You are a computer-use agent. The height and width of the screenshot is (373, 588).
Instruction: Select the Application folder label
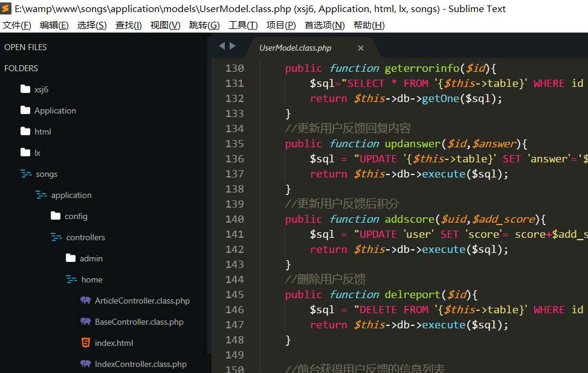pos(55,110)
